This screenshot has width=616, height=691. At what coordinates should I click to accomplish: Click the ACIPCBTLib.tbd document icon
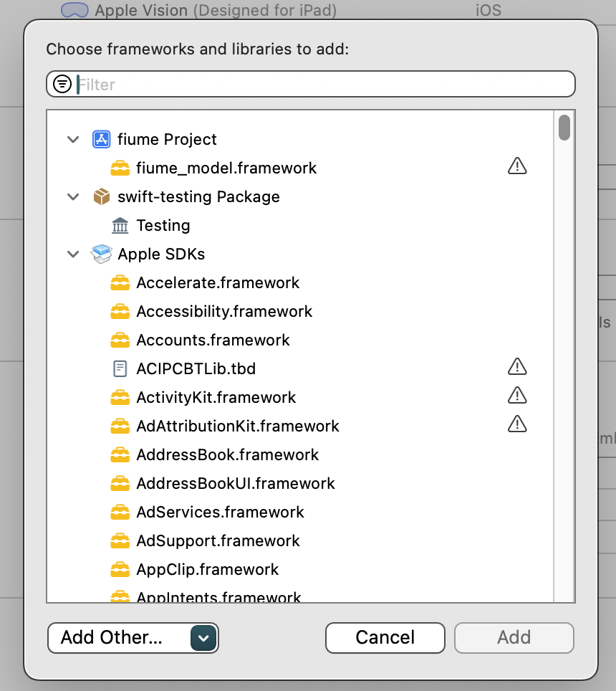(120, 369)
